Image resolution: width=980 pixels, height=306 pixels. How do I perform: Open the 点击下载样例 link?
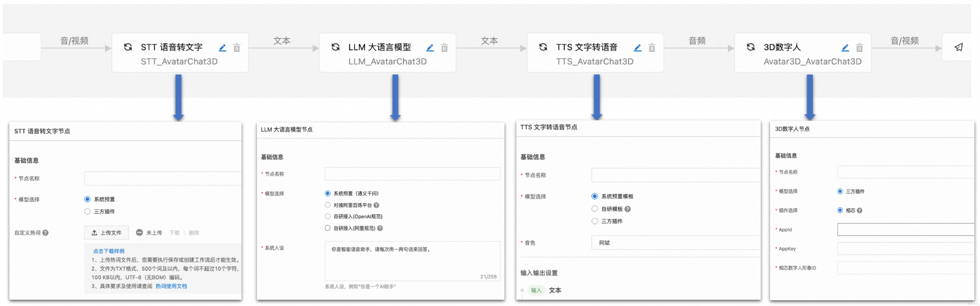pyautogui.click(x=109, y=251)
